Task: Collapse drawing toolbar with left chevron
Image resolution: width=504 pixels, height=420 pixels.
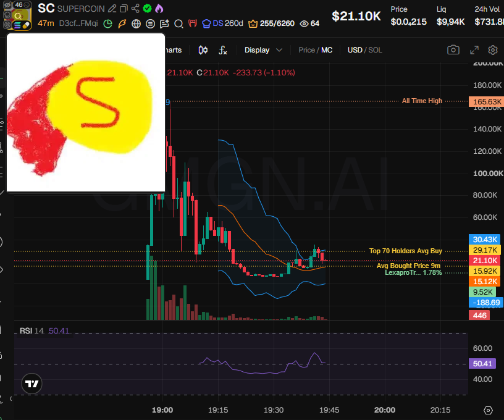Action: click(x=10, y=398)
